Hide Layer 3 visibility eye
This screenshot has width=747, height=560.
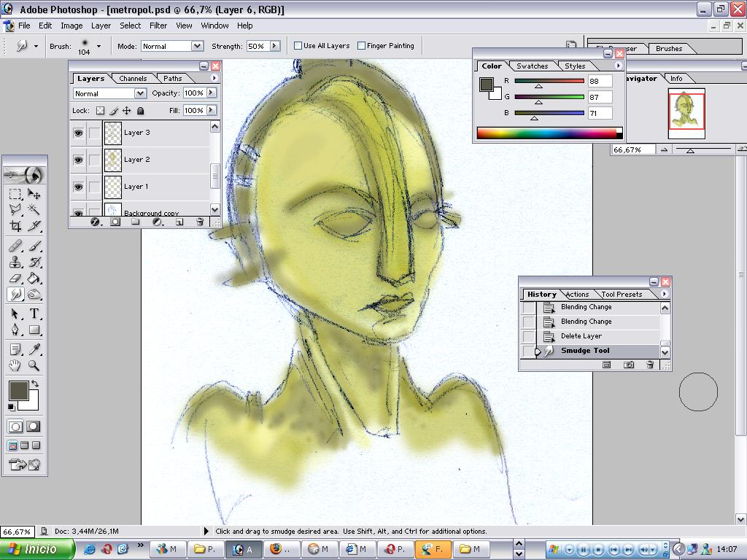79,133
